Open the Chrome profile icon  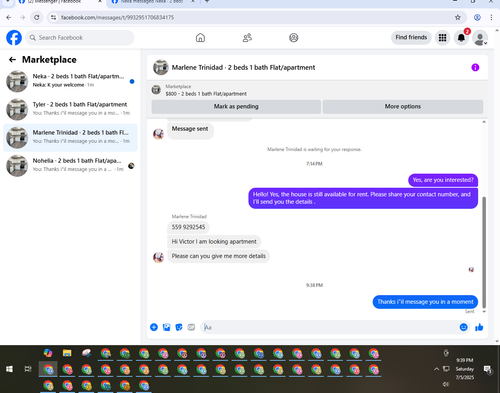[477, 17]
